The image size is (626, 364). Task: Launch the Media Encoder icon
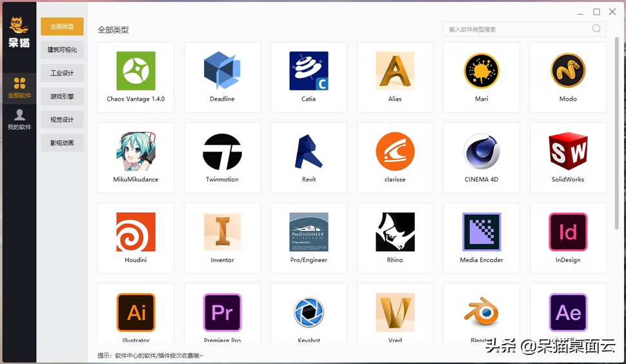(481, 232)
